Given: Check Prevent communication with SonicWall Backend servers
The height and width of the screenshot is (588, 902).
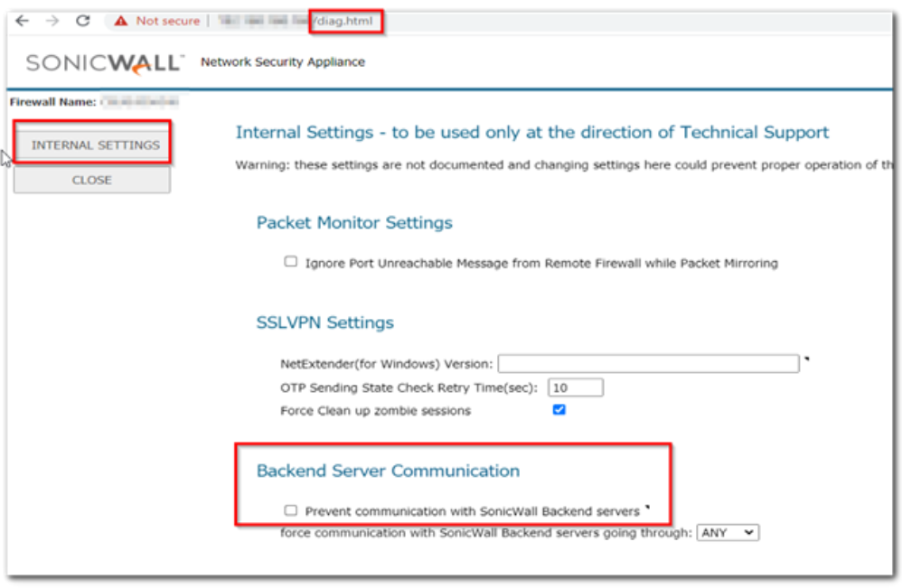Looking at the screenshot, I should click(290, 510).
